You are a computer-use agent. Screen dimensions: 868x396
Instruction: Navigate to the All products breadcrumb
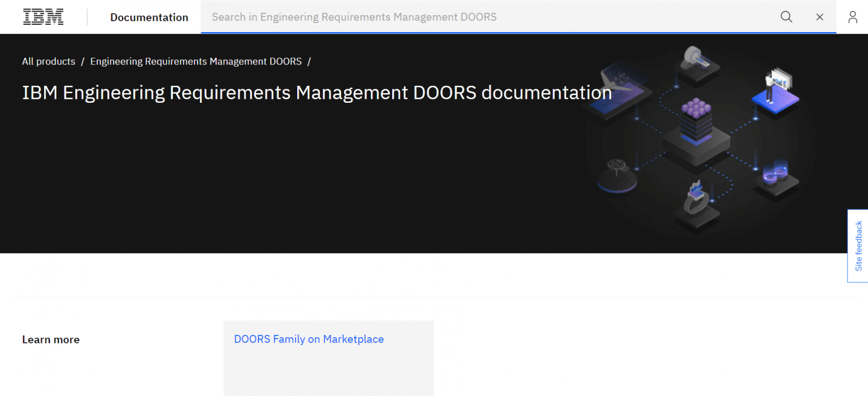click(49, 61)
